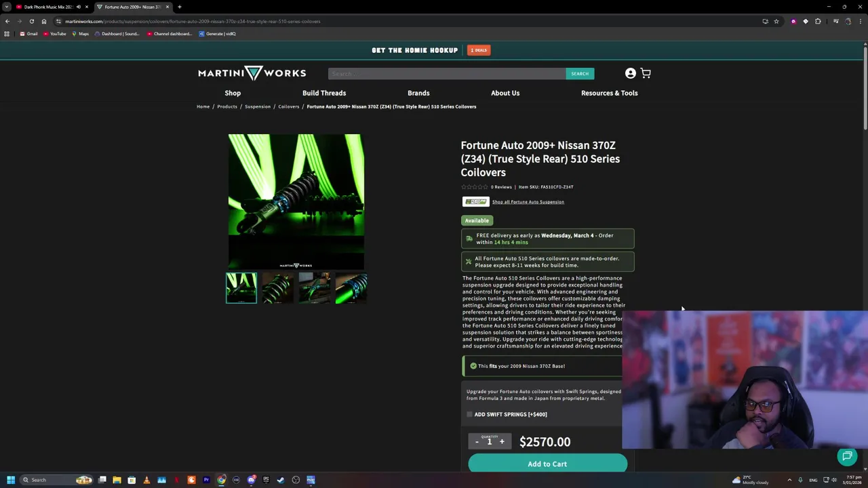Click the browser home icon
The height and width of the screenshot is (488, 868).
pyautogui.click(x=44, y=21)
